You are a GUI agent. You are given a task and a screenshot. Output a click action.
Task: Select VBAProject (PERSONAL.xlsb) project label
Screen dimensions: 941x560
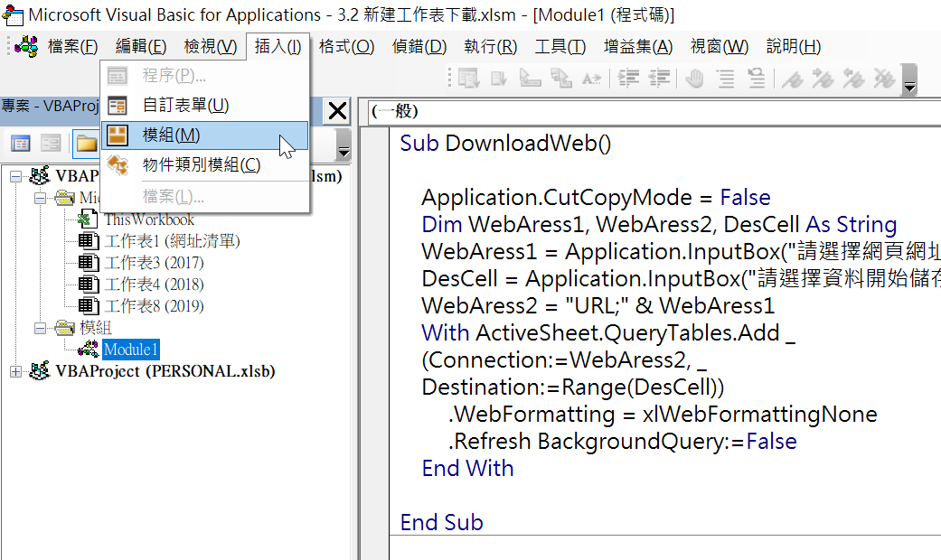point(165,372)
